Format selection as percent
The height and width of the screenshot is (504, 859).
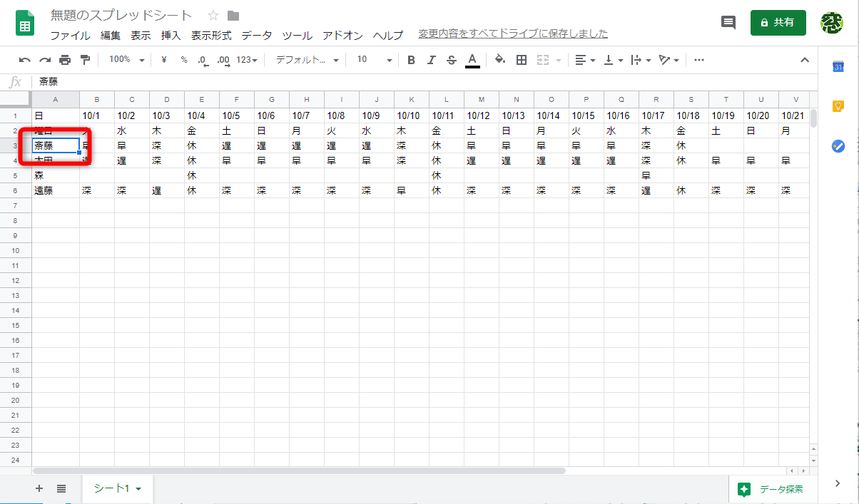coord(182,60)
